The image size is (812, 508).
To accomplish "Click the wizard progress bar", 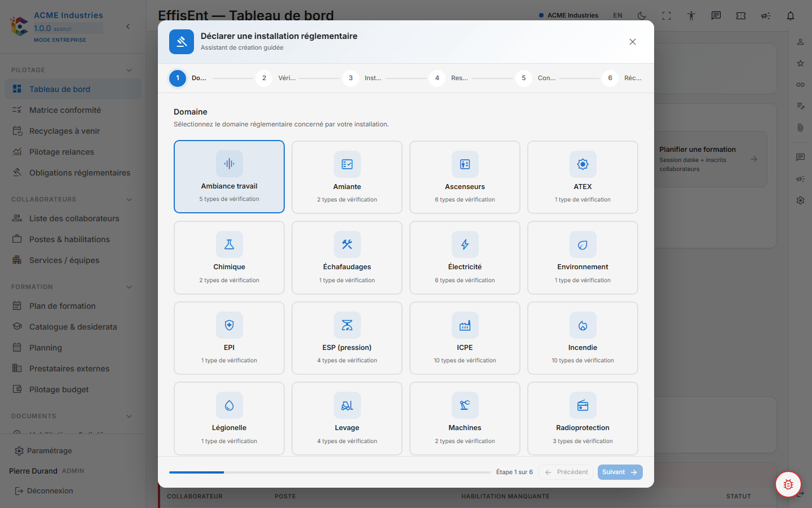I will pos(330,472).
